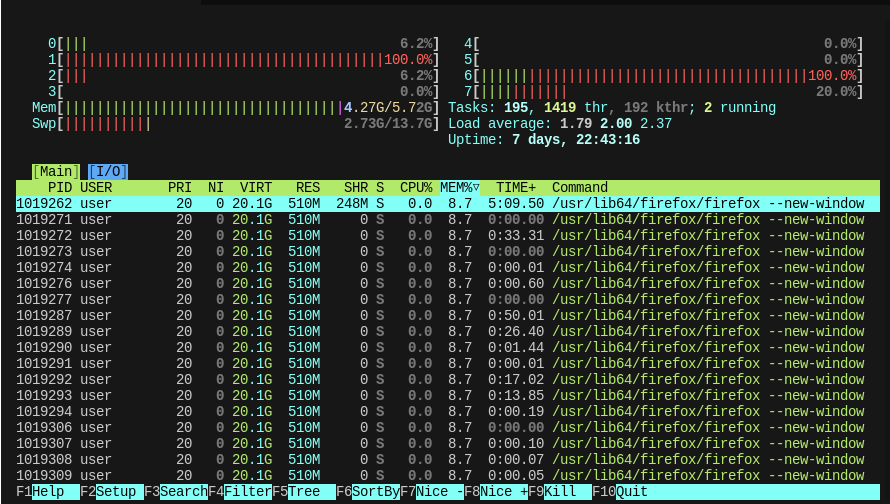Viewport: 890px width, 504px height.
Task: Click CPU 1 meter at 100.0%
Action: 244,60
